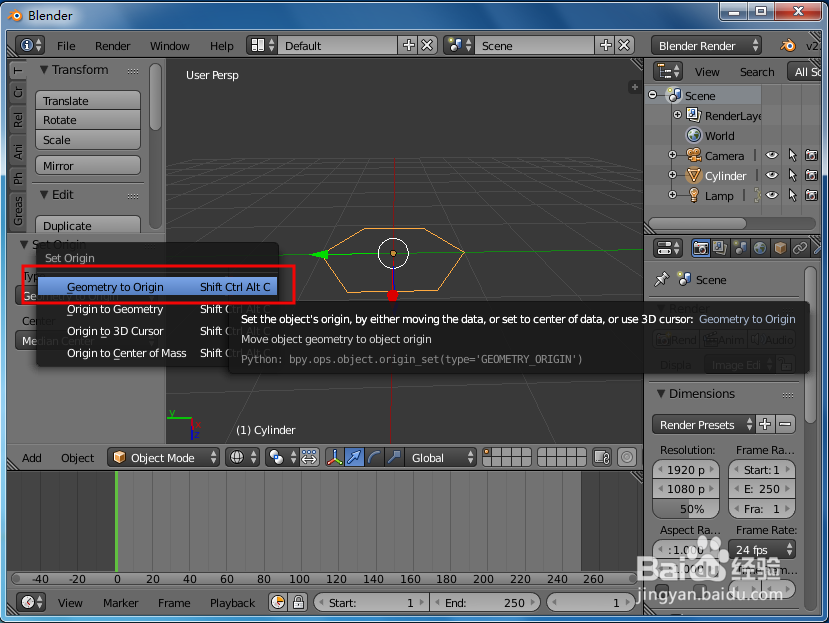This screenshot has width=829, height=623.
Task: Add a new scene
Action: click(x=606, y=45)
